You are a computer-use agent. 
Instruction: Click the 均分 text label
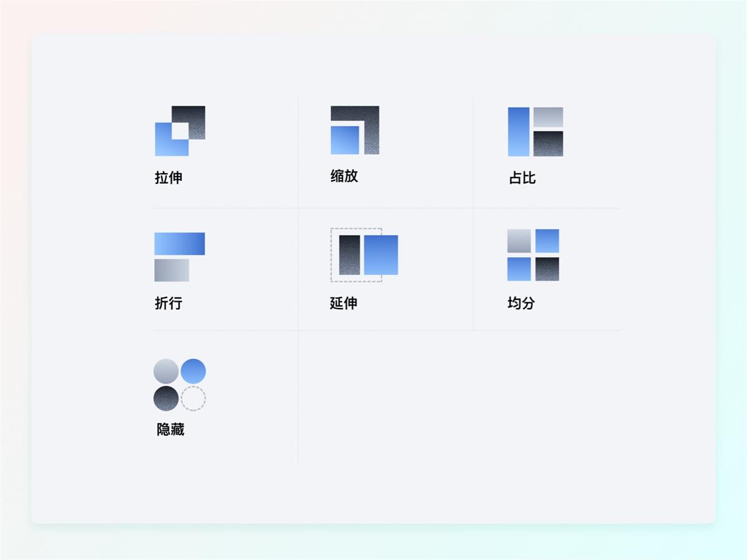click(521, 303)
